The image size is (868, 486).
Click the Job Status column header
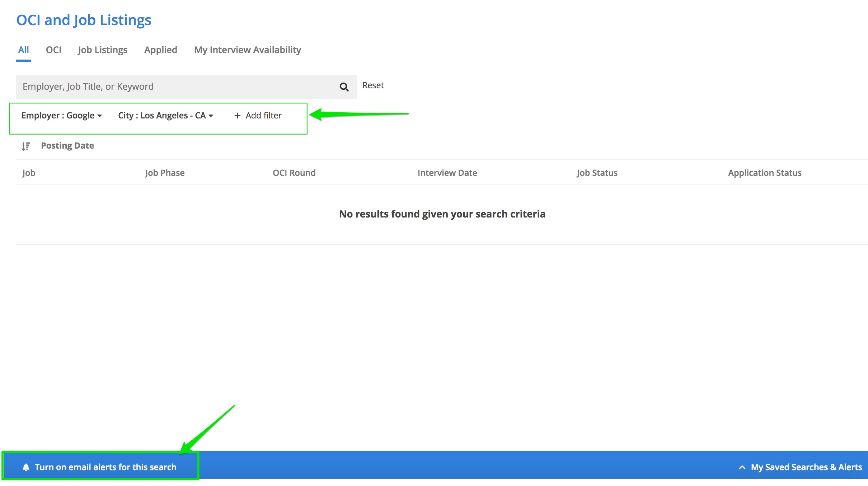click(x=597, y=173)
